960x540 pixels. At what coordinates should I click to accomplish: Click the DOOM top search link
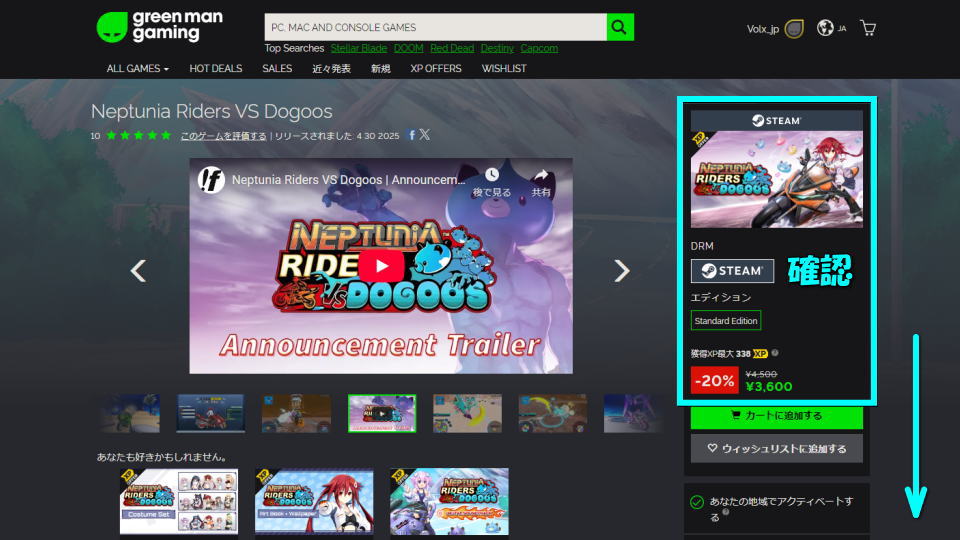click(408, 48)
